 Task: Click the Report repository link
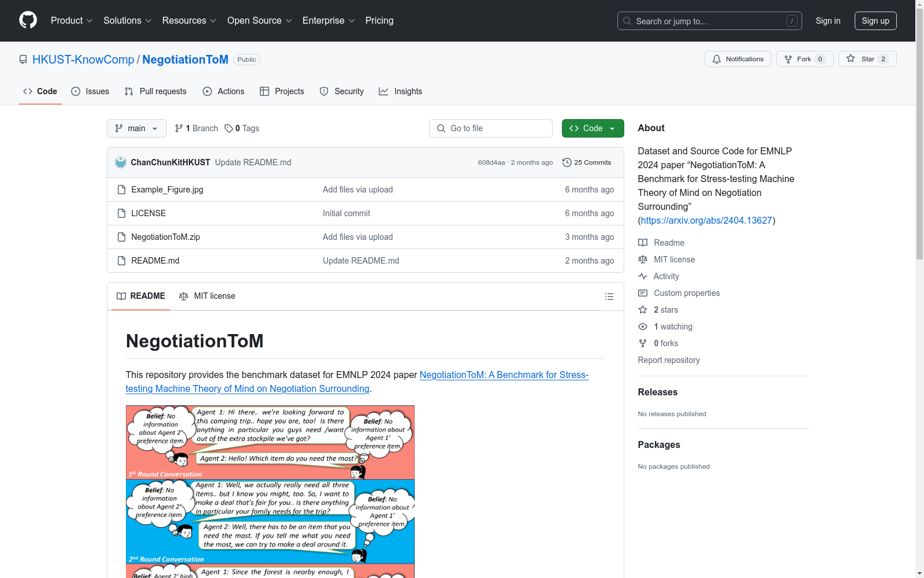(669, 360)
